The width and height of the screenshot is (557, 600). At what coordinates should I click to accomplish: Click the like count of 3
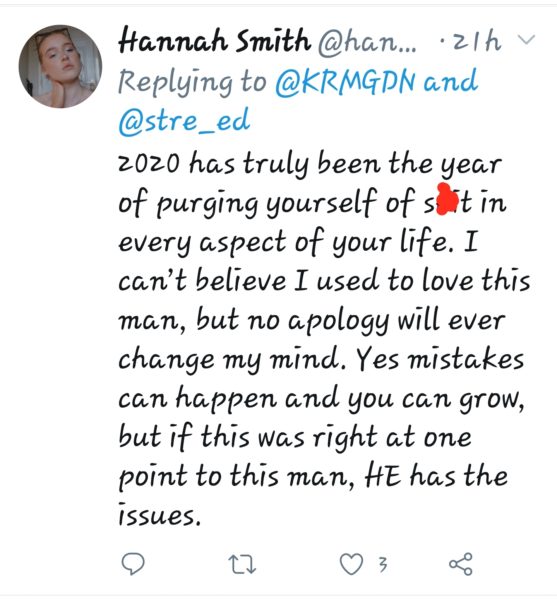(x=383, y=564)
